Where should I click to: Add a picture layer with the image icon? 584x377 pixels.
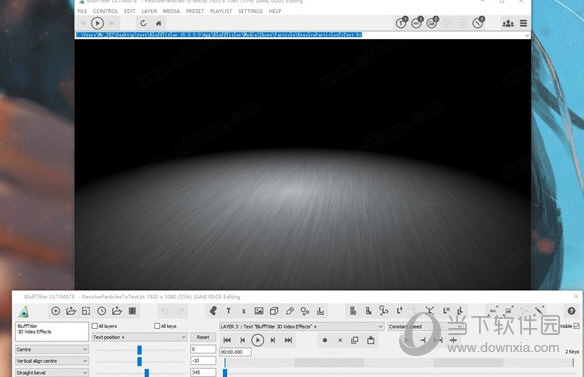click(x=259, y=311)
